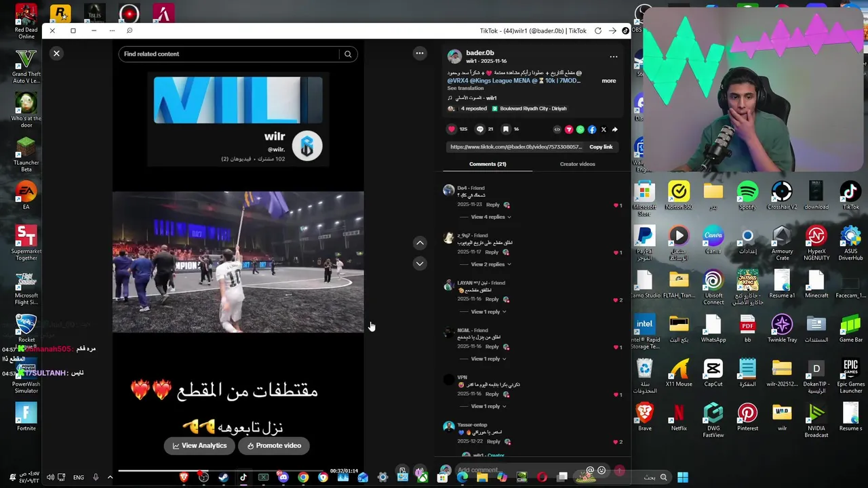Like the TikTok video with the heart icon
Screen dimensions: 868x488
pos(452,129)
